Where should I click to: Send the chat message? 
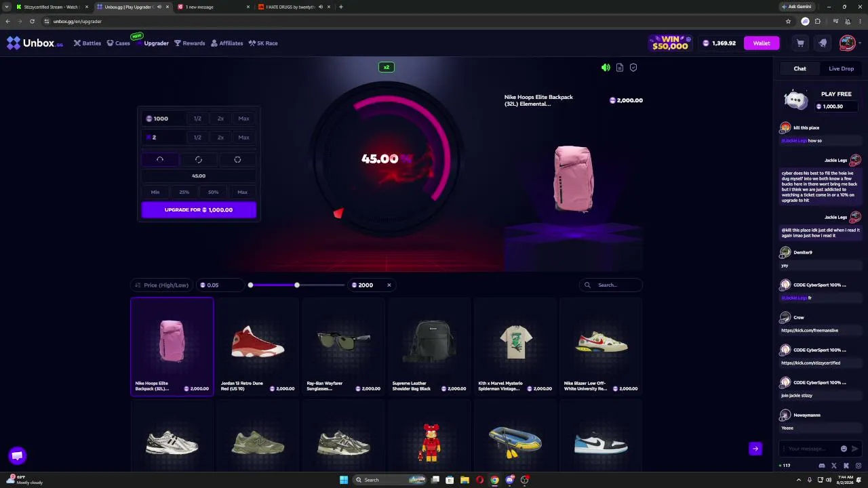coord(854,449)
